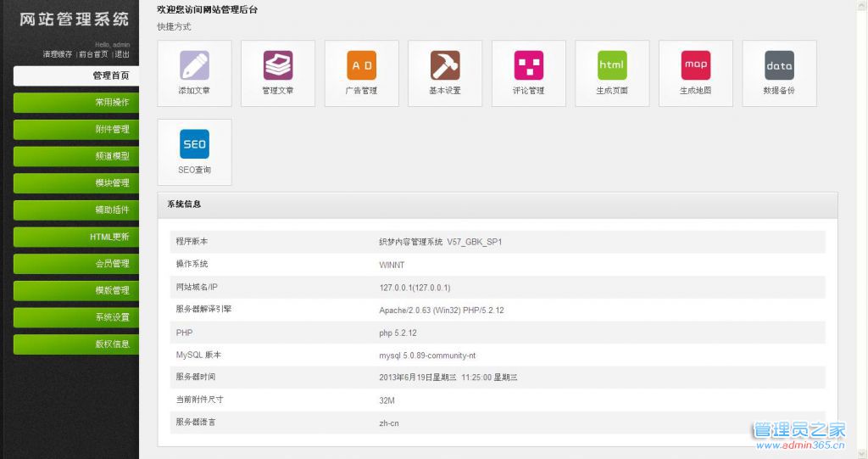Expand the 附件管理 sidebar menu
The height and width of the screenshot is (459, 868).
[x=76, y=129]
